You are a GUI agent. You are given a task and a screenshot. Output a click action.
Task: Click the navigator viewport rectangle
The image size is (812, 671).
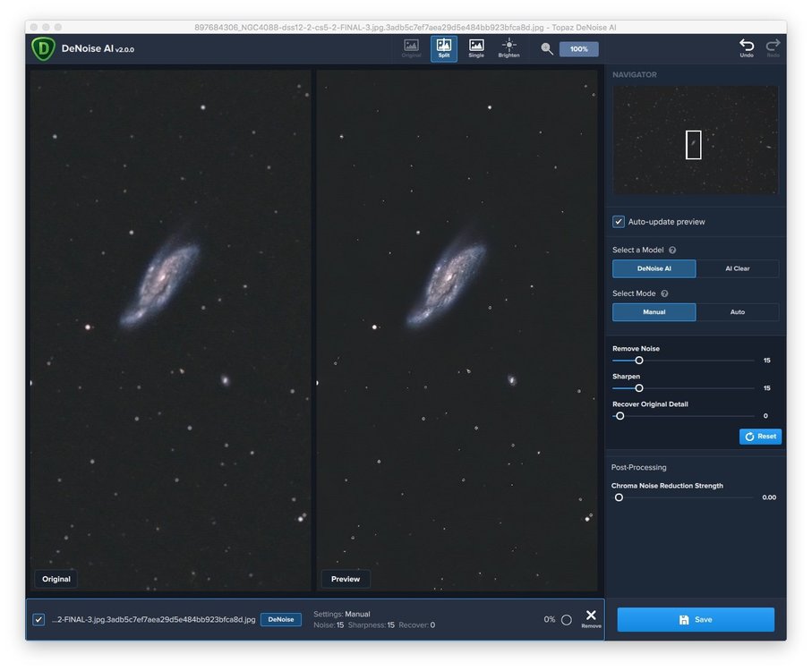[x=694, y=145]
